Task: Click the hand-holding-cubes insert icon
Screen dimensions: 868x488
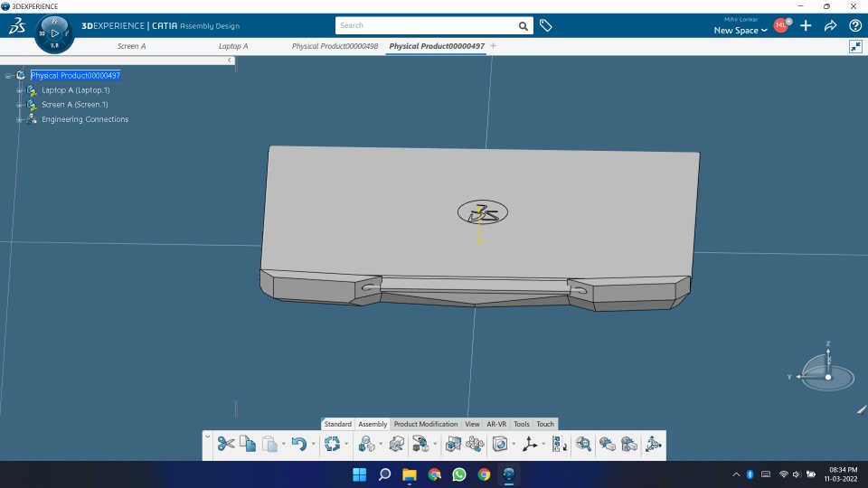Action: click(x=420, y=444)
